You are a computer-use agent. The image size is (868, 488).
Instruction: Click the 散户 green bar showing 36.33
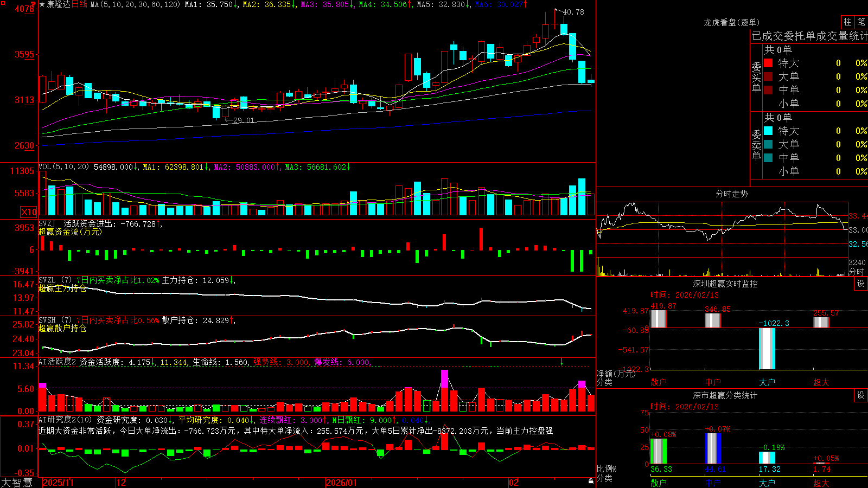pos(659,451)
